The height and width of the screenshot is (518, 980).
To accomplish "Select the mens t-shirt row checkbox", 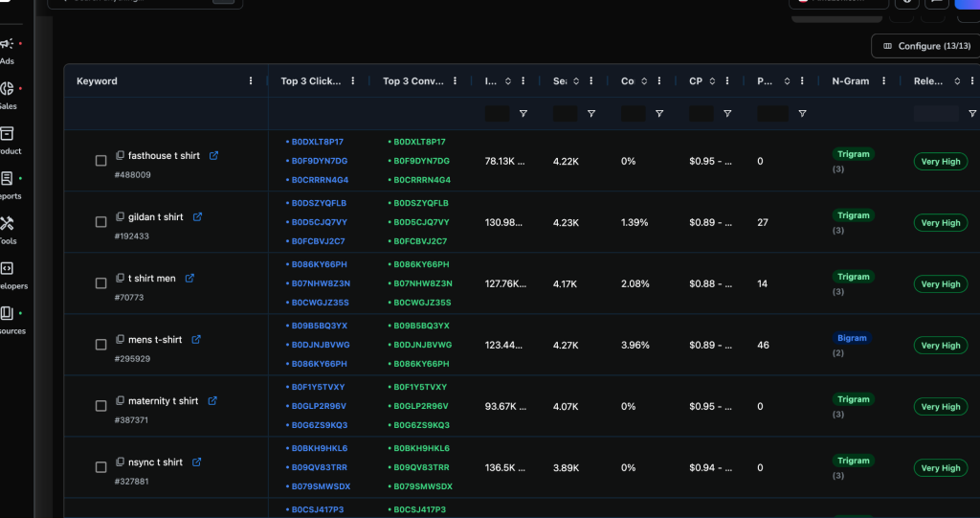I will pyautogui.click(x=100, y=345).
